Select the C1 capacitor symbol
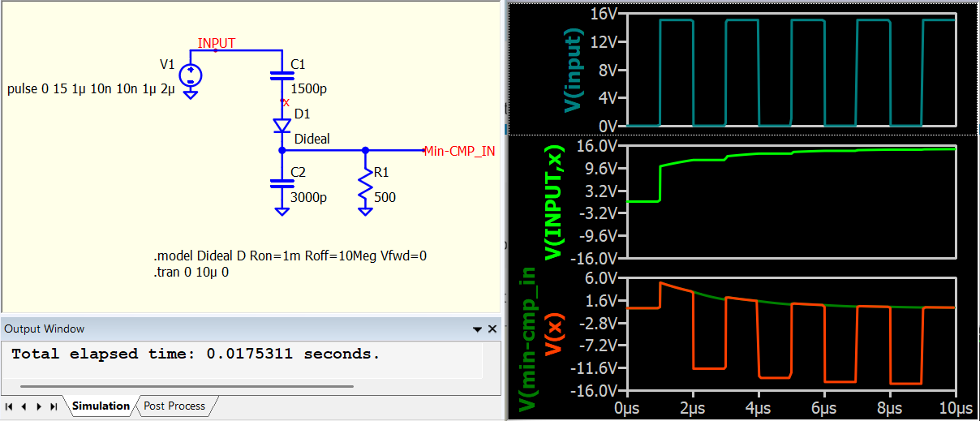This screenshot has height=421, width=980. click(282, 75)
